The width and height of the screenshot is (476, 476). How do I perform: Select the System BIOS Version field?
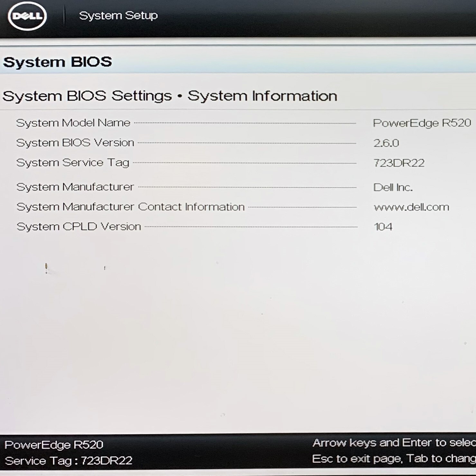75,143
